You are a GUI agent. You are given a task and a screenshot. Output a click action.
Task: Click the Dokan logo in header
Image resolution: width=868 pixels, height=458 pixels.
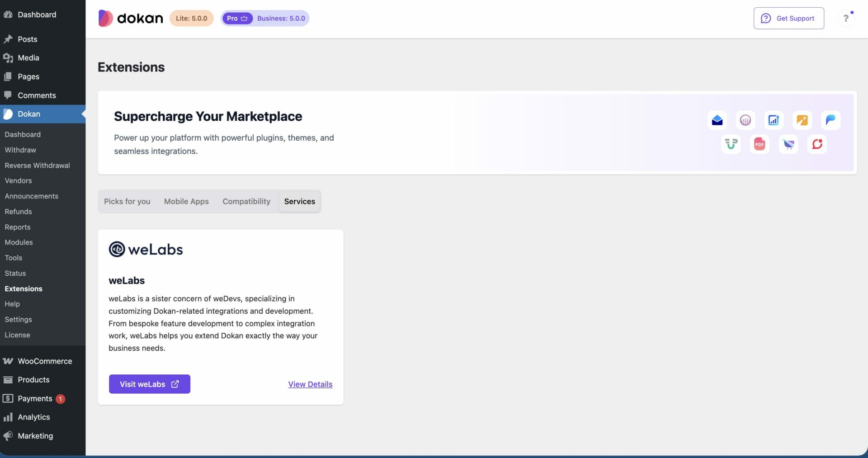131,19
